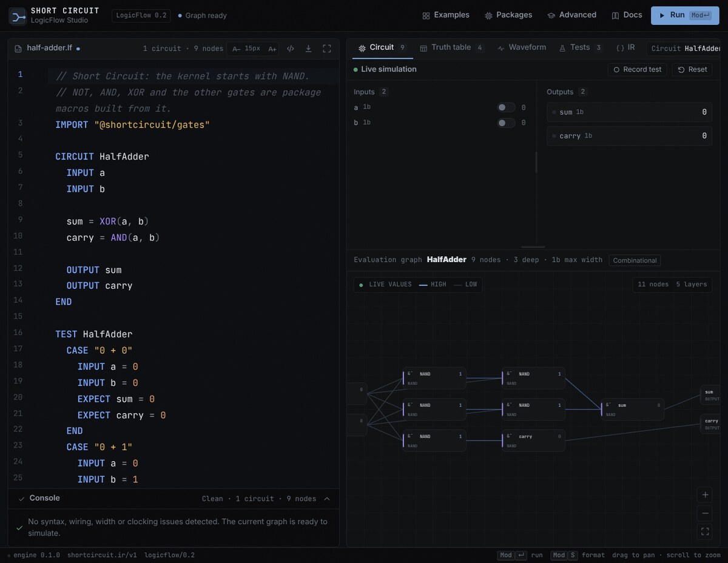The image size is (728, 563).
Task: Click the Graph ready status indicator
Action: pos(202,16)
